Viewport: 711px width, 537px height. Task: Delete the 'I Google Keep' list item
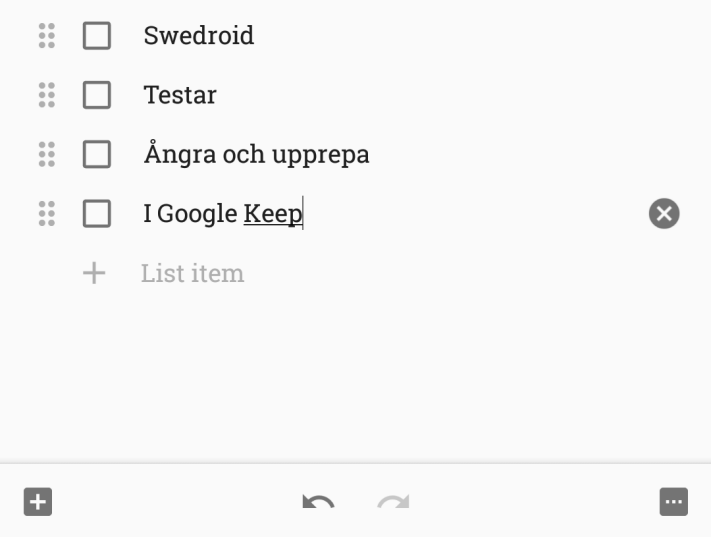(664, 213)
